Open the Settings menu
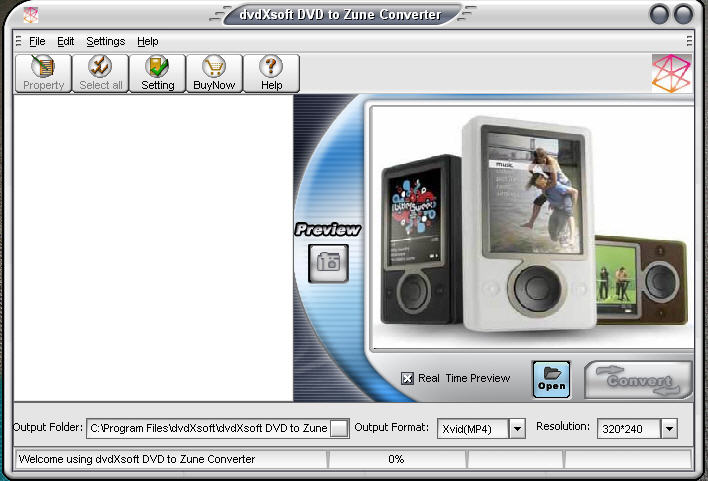 (x=106, y=42)
